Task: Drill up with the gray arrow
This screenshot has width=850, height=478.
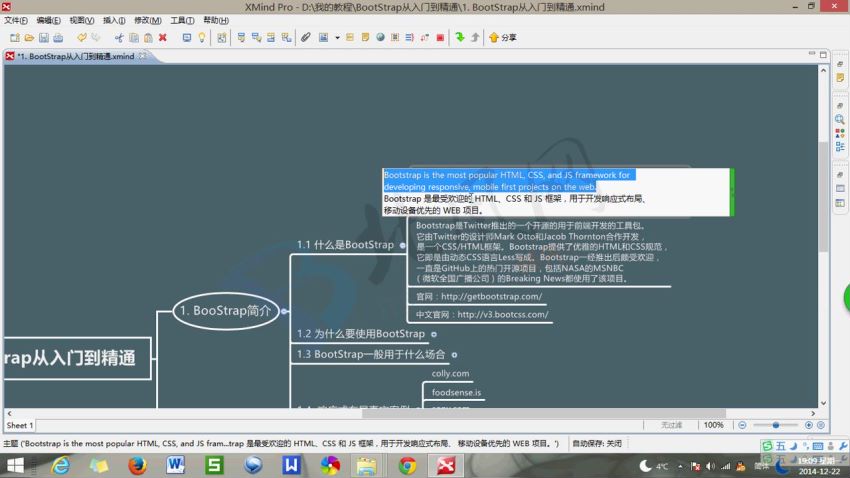Action: click(475, 37)
